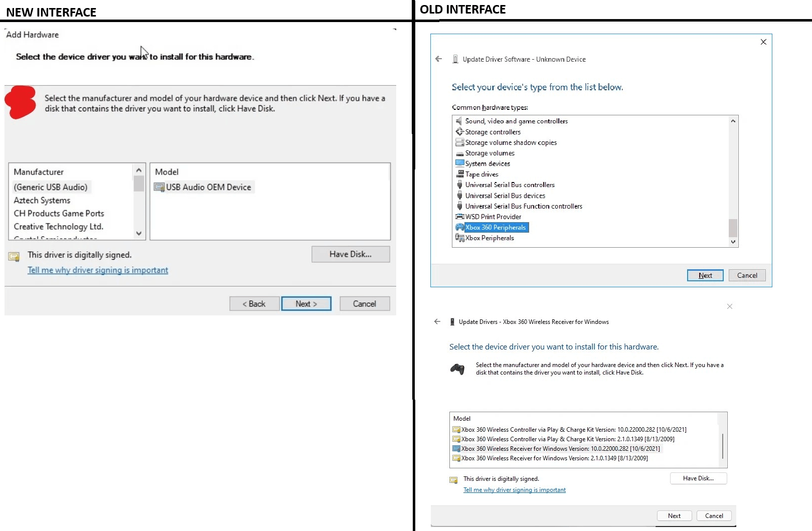Select Sound, video and game controllers type

(x=517, y=121)
